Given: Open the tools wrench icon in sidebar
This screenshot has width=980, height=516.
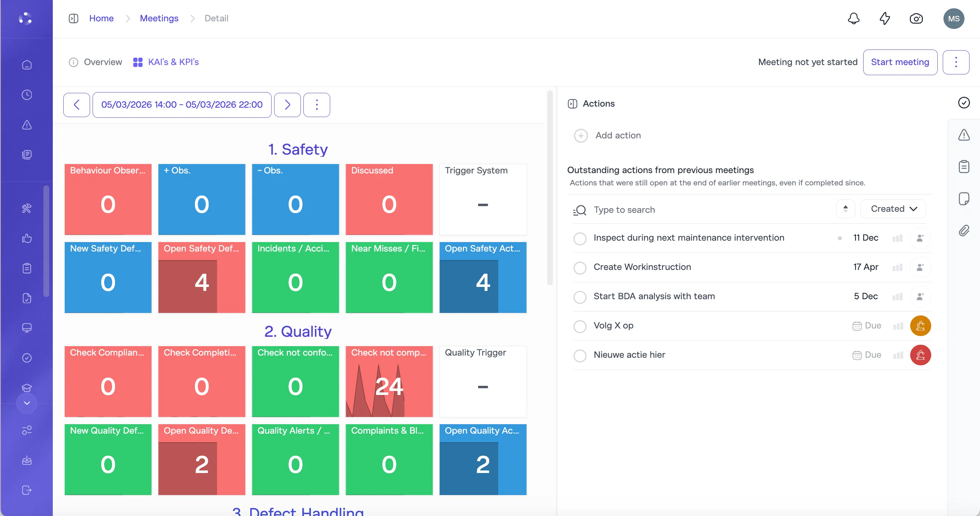Looking at the screenshot, I should 27,208.
